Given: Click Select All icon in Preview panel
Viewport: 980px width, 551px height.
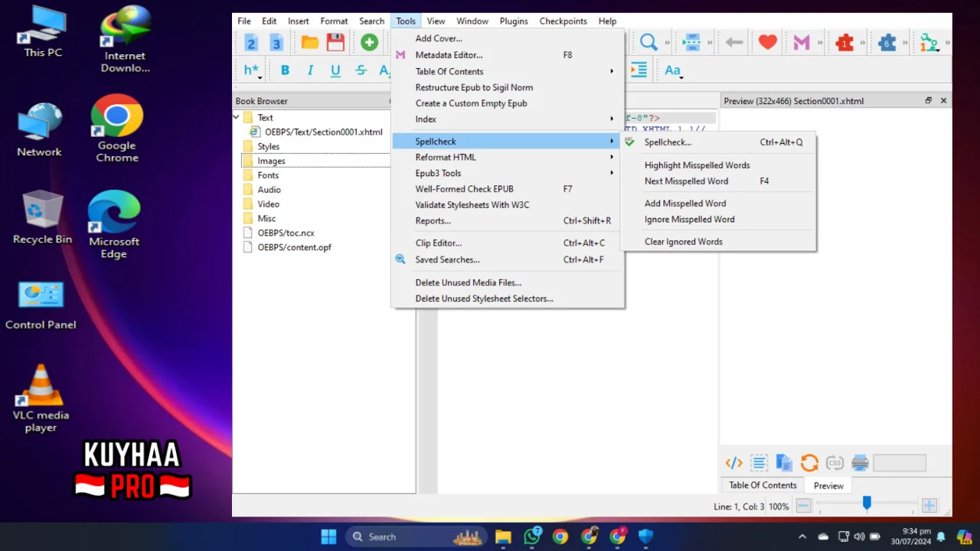Looking at the screenshot, I should [x=759, y=462].
